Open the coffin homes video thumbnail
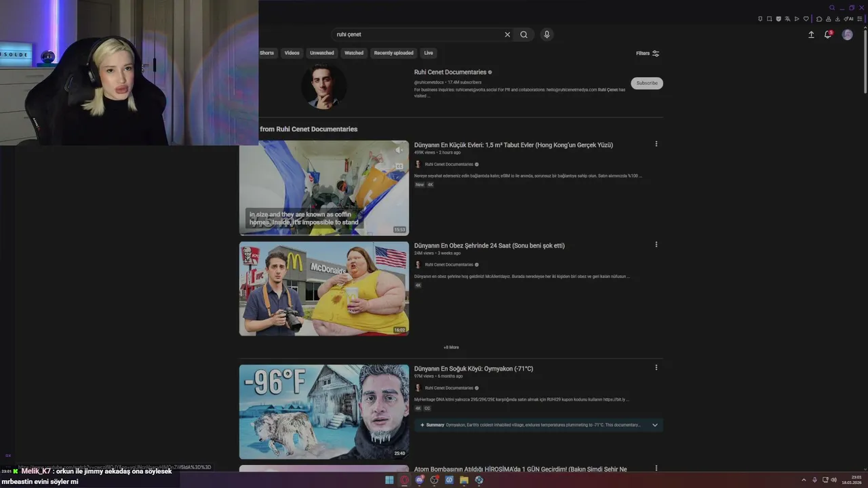This screenshot has height=488, width=868. click(324, 188)
